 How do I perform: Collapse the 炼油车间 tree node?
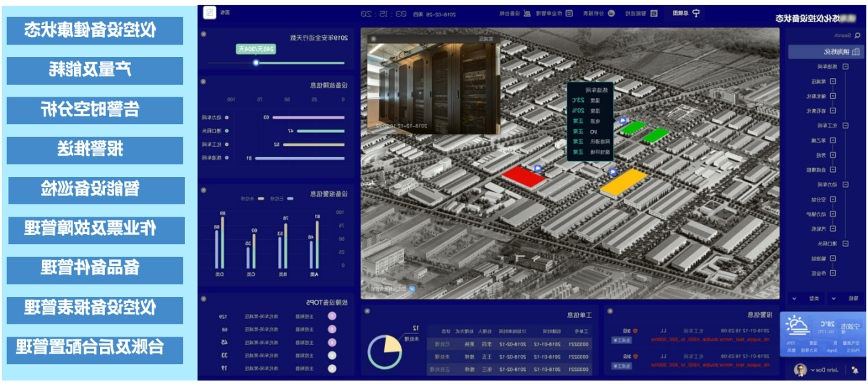pos(845,67)
